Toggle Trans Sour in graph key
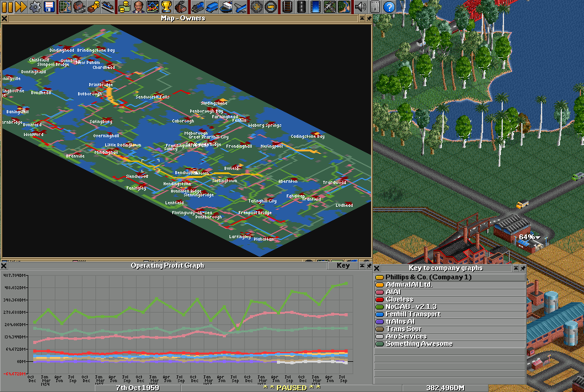 pos(450,329)
